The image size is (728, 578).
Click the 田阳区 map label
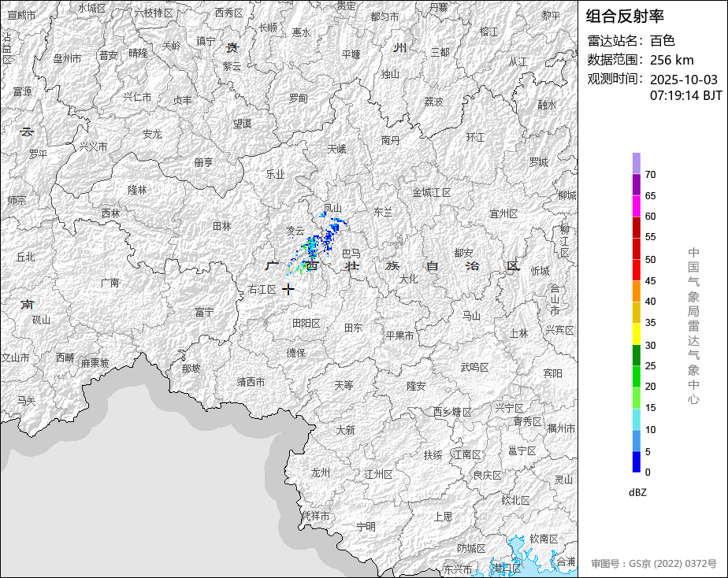(306, 324)
